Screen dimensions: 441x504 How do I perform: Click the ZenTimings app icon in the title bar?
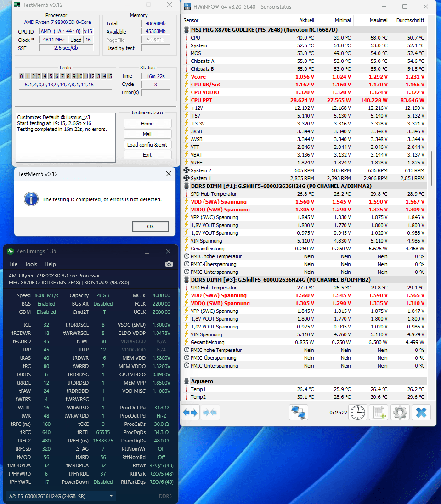tap(10, 251)
